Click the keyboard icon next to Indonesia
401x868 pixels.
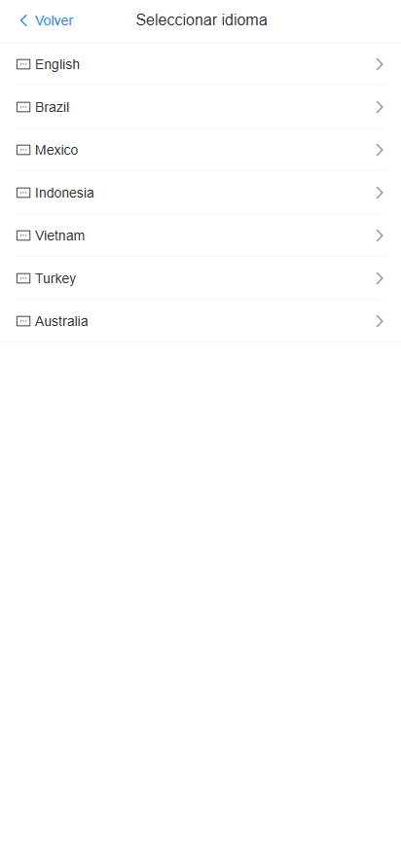(x=23, y=193)
